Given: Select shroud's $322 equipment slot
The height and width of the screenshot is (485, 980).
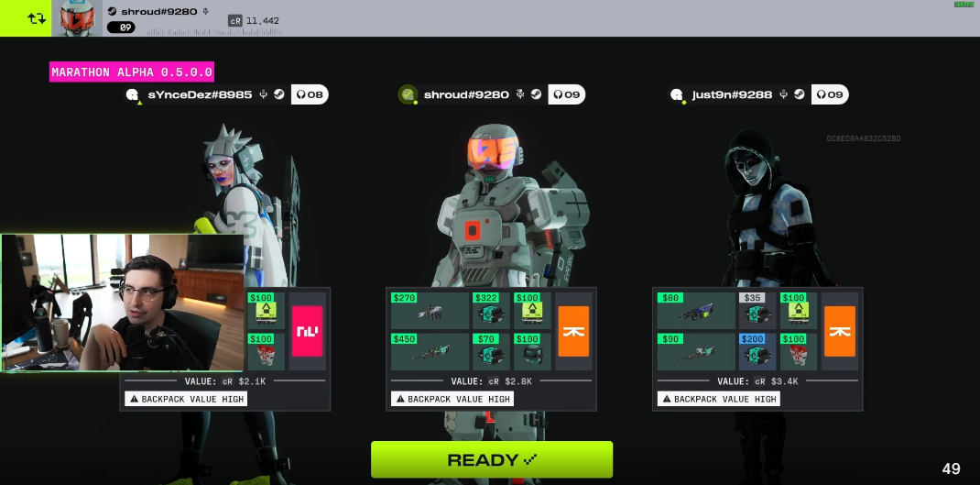Looking at the screenshot, I should 491,311.
